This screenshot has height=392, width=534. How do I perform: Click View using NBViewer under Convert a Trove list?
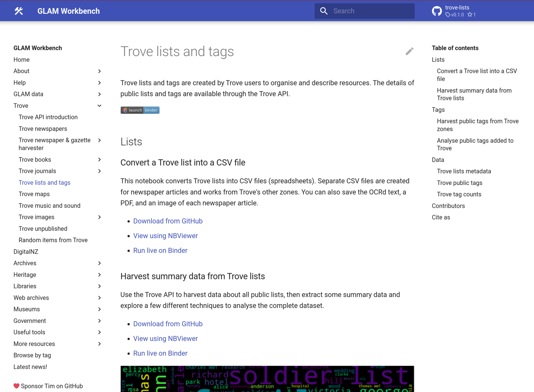[x=165, y=236]
